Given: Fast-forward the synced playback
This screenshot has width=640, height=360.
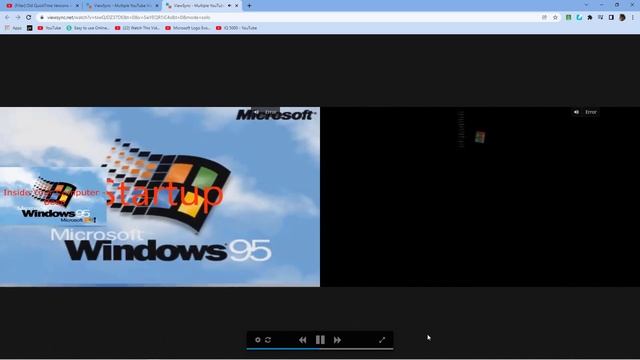Looking at the screenshot, I should [x=337, y=340].
